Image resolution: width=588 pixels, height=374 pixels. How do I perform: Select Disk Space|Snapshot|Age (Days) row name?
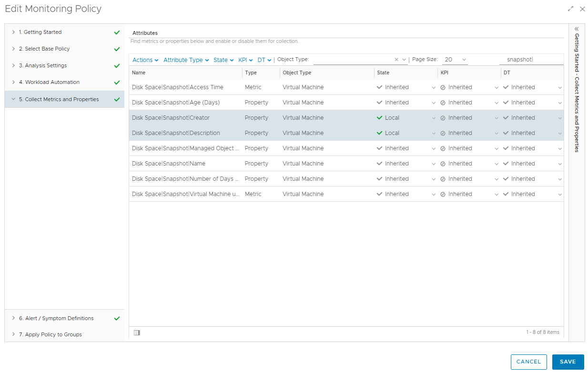tap(176, 103)
